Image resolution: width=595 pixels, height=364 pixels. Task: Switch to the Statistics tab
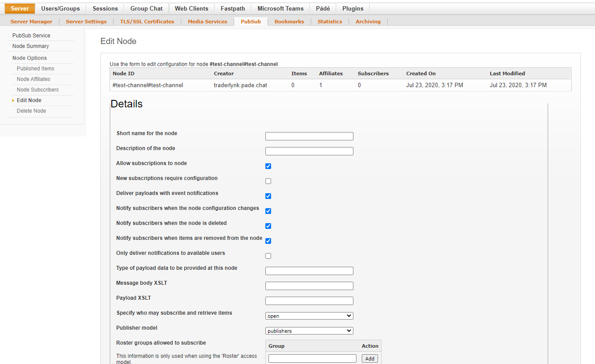point(329,21)
